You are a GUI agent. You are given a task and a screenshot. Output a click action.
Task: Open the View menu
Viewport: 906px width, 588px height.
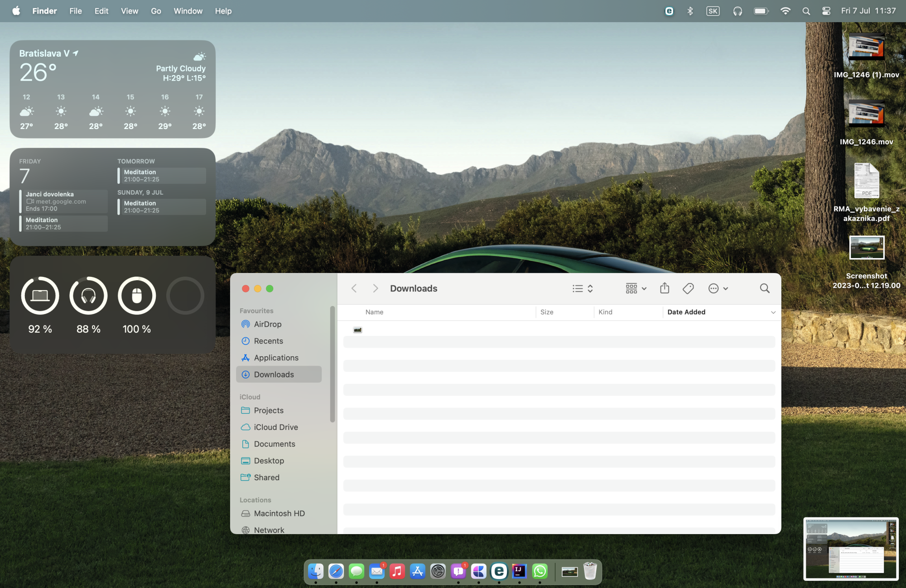129,11
